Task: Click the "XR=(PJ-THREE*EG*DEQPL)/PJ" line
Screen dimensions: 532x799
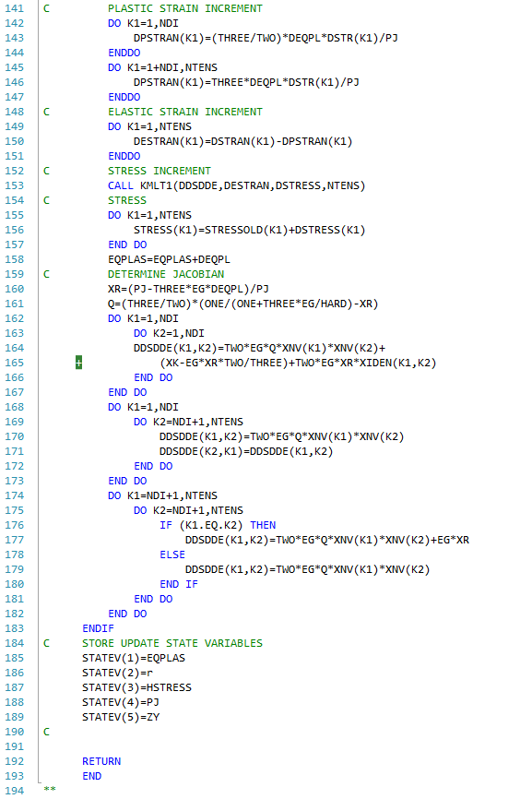Action: pos(188,290)
